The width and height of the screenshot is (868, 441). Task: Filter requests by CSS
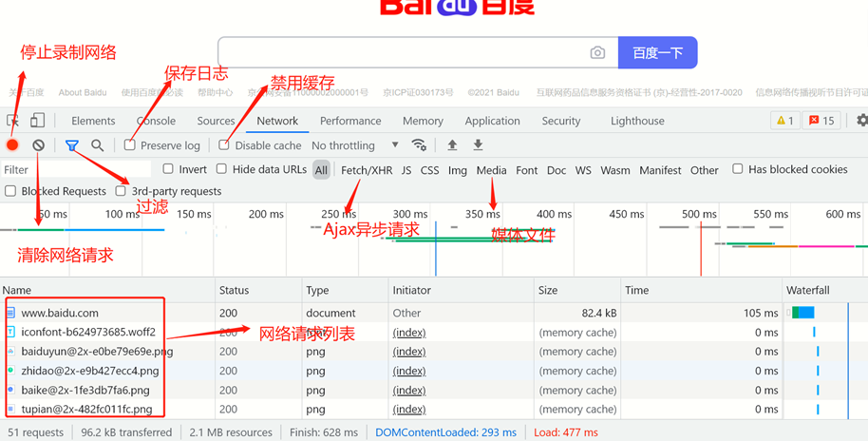point(429,170)
